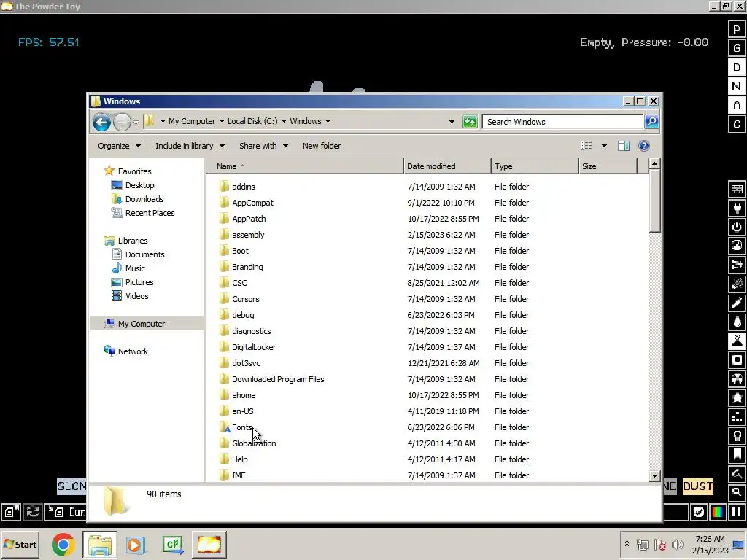Open the Special star category

point(737,397)
